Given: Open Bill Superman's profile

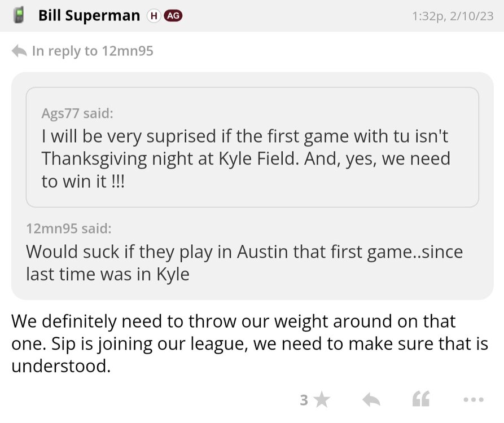Looking at the screenshot, I should click(x=89, y=16).
